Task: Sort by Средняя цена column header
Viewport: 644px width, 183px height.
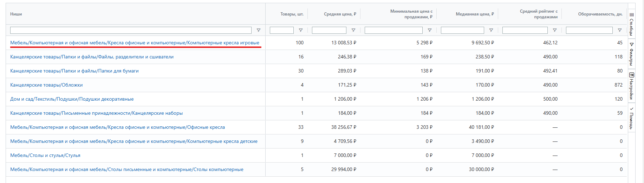Action: tap(340, 14)
